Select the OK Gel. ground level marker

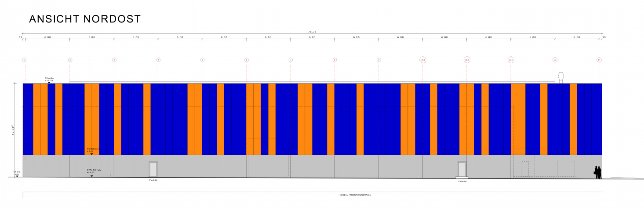pos(16,173)
